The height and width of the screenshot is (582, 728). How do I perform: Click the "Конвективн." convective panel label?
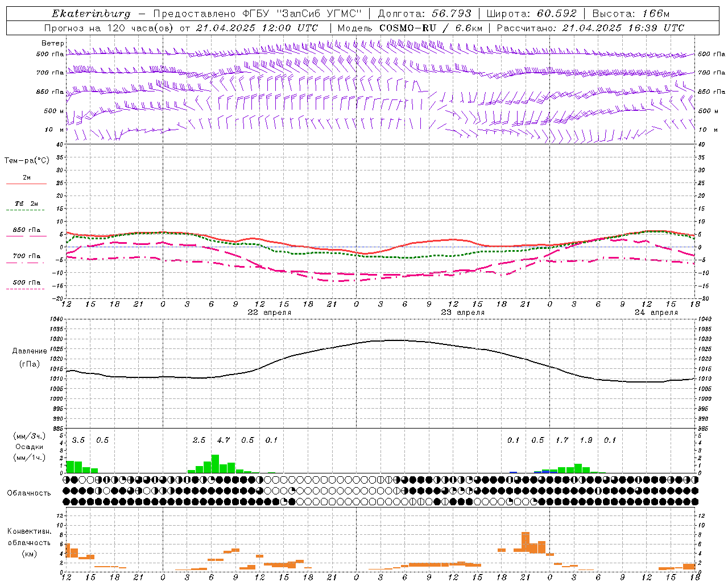(29, 531)
